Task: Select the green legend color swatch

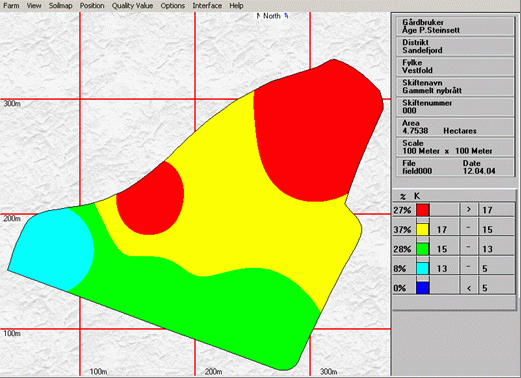Action: [x=423, y=249]
